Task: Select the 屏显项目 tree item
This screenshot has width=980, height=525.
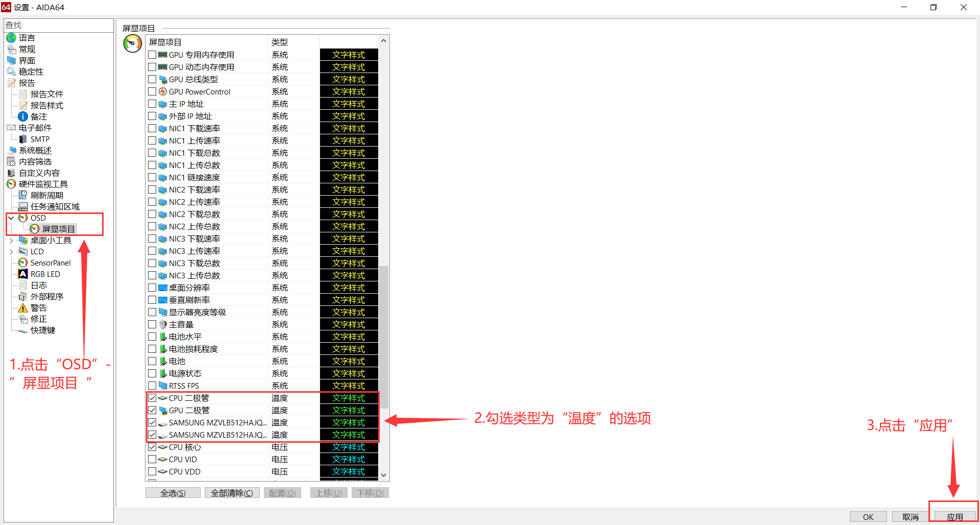Action: tap(58, 228)
